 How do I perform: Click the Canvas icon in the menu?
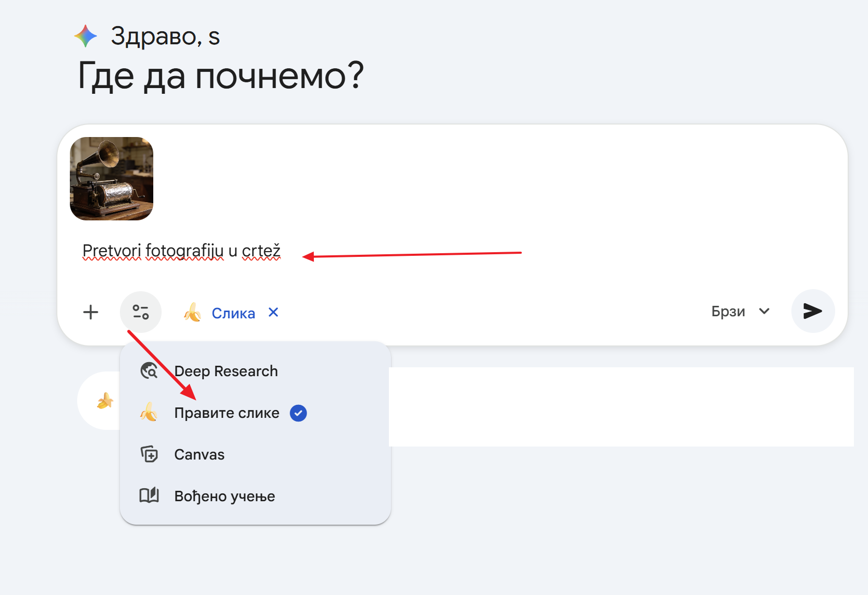pyautogui.click(x=149, y=454)
